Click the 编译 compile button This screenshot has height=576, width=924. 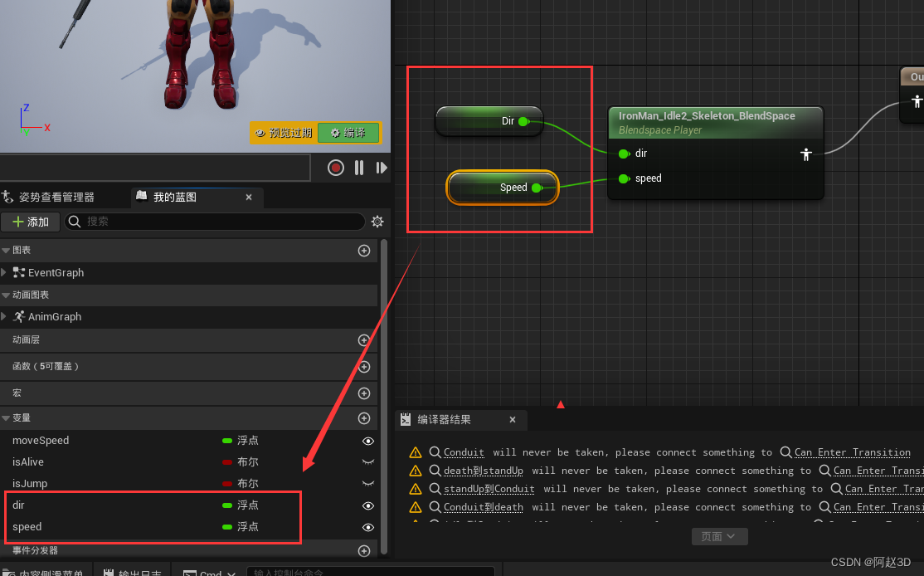click(x=349, y=133)
